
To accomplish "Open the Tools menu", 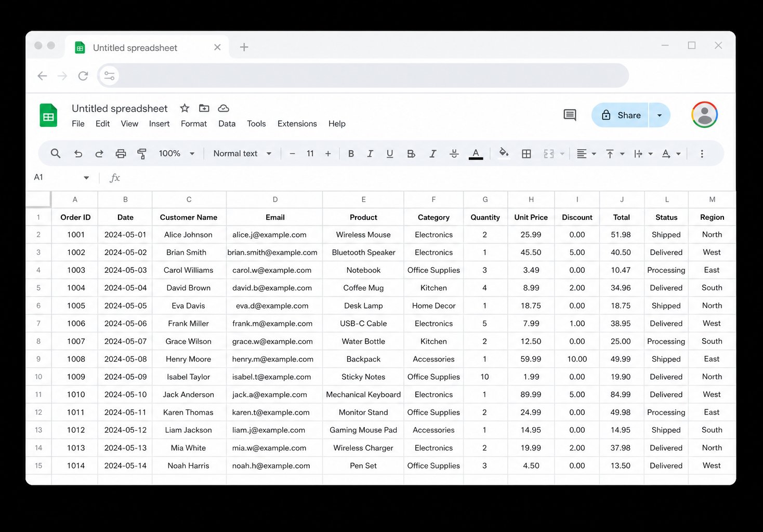I will point(256,124).
